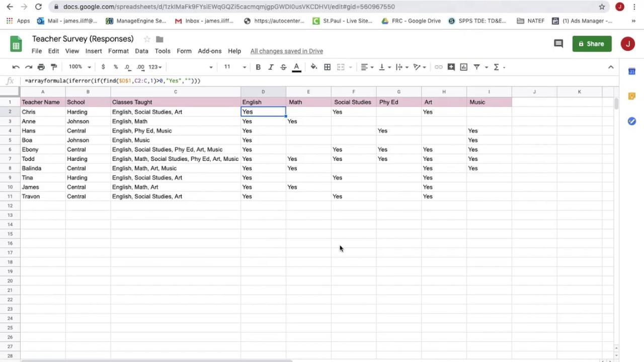The width and height of the screenshot is (644, 362).
Task: Open the File menu
Action: pos(37,51)
